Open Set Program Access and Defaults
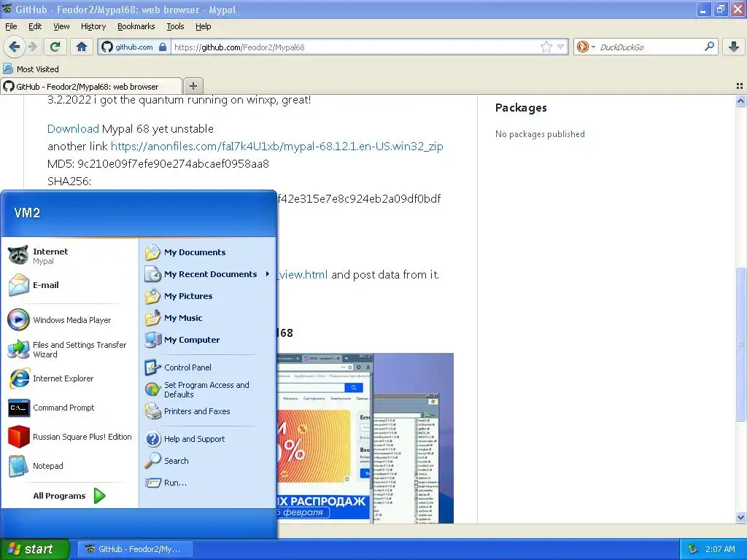This screenshot has width=747, height=560. [208, 389]
